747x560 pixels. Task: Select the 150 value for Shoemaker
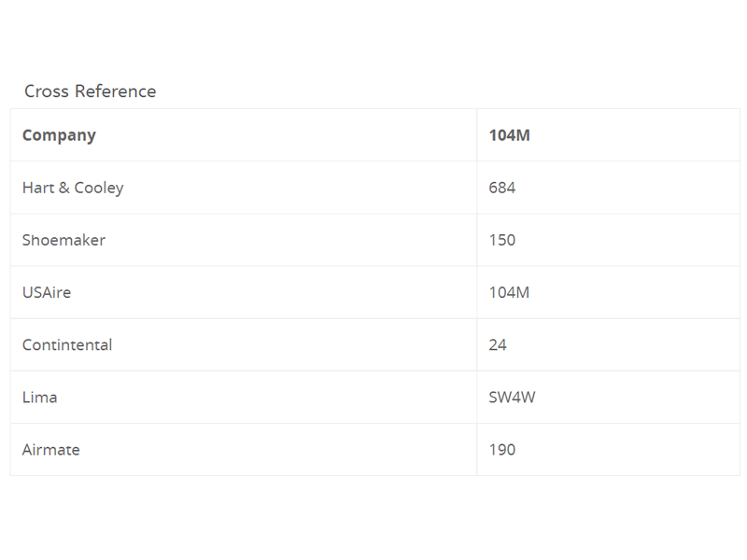(502, 240)
